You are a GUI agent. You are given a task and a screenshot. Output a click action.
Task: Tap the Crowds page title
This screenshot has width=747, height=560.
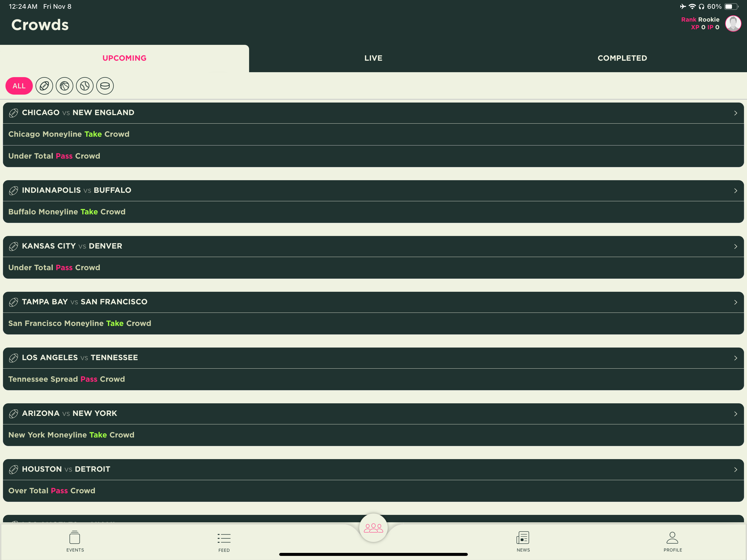point(40,25)
